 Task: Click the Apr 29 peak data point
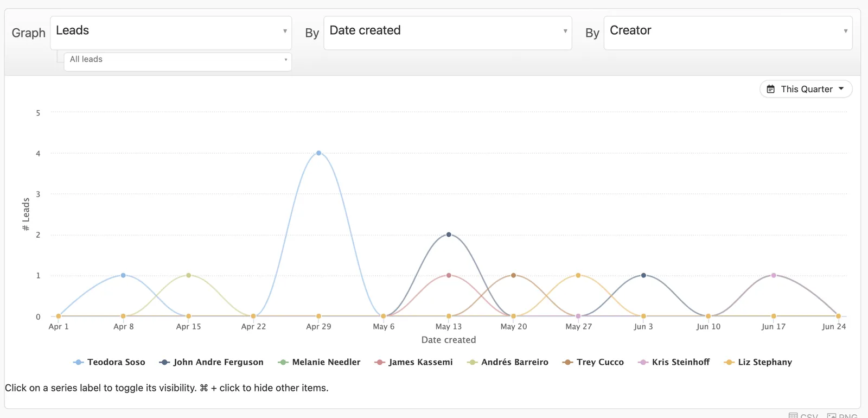click(318, 153)
